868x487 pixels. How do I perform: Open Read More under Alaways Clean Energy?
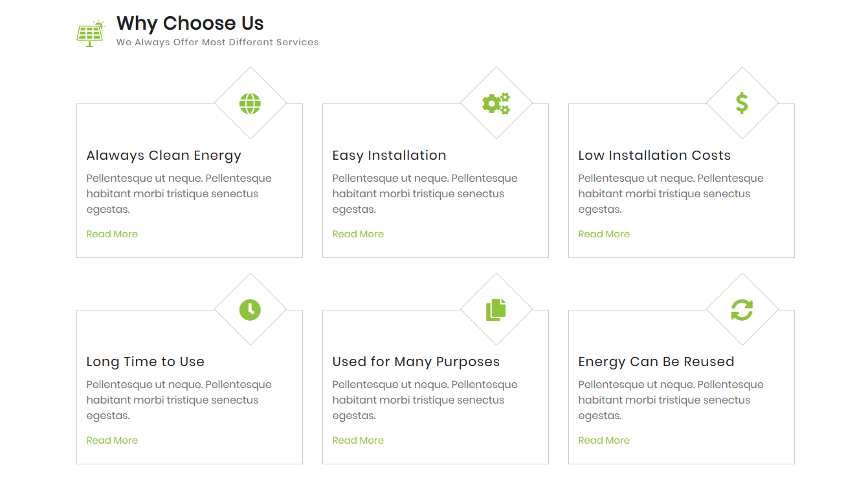point(112,234)
